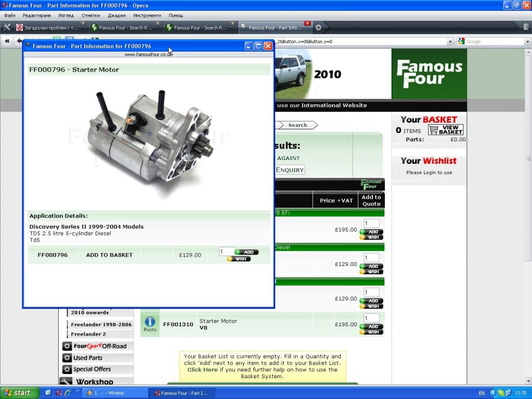Close the active Part Info tab
Screen dimensions: 532x399
click(x=307, y=23)
